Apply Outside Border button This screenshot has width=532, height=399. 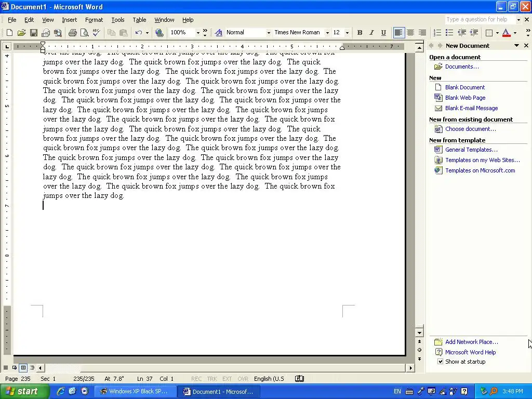(x=489, y=33)
